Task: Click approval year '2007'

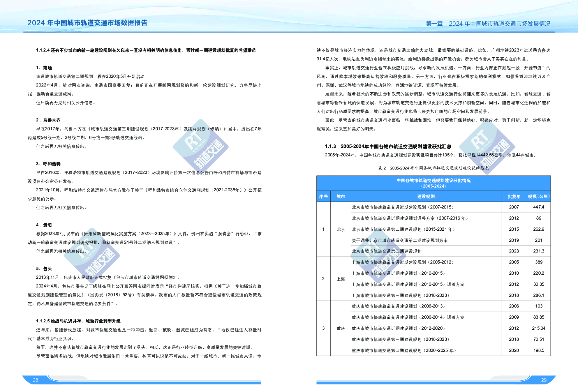Action: click(514, 207)
